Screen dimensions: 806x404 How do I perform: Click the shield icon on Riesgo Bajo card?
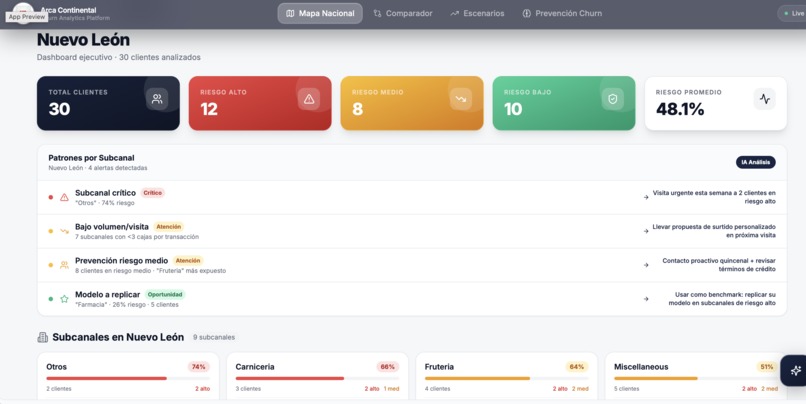[x=613, y=99]
